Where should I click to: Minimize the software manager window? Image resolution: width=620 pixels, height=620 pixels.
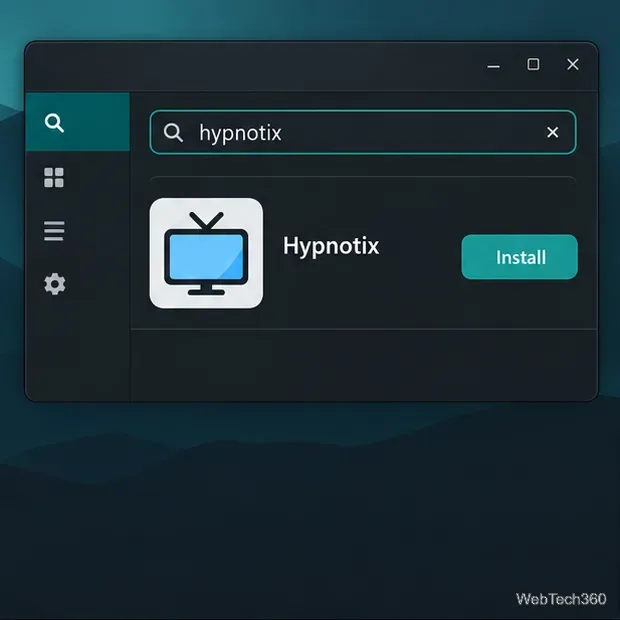(493, 66)
